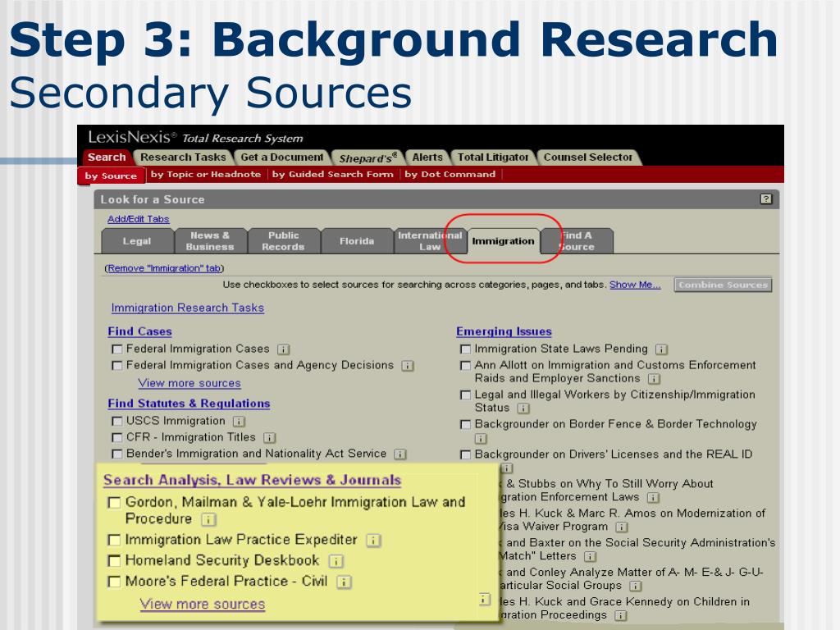Screen dimensions: 840x630
Task: Tick Legal and Illegal Workers by Citizenship checkbox
Action: tap(466, 395)
